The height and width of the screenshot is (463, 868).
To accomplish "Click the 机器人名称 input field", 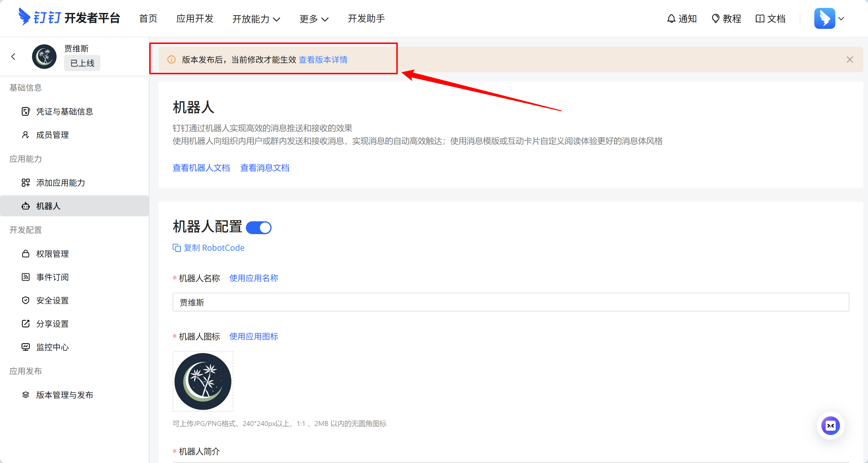I will tap(510, 302).
